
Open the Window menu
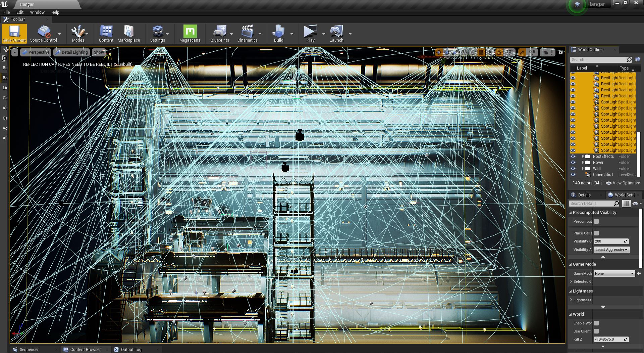coord(37,12)
